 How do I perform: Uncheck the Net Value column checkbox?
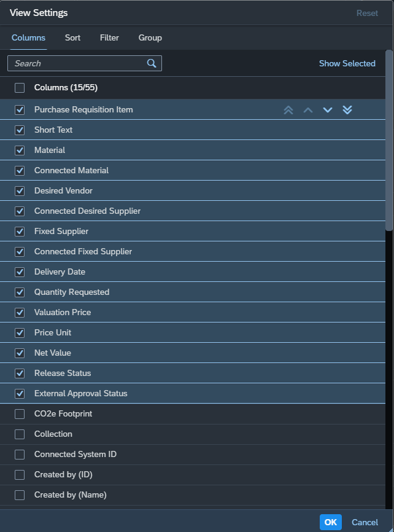20,353
